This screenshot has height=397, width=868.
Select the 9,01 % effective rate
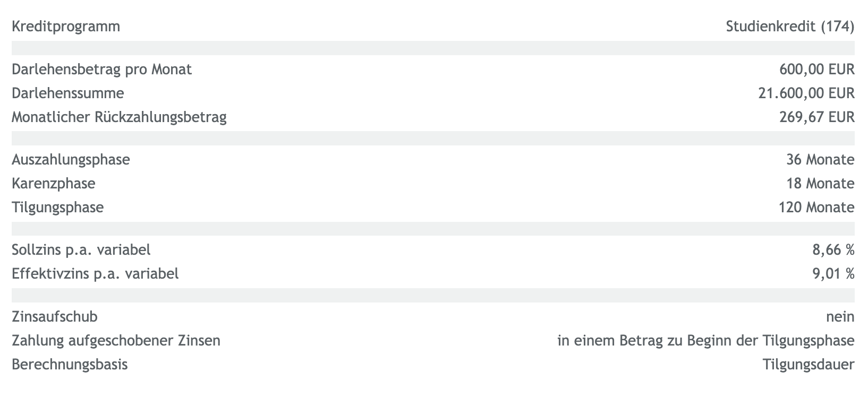pyautogui.click(x=833, y=274)
